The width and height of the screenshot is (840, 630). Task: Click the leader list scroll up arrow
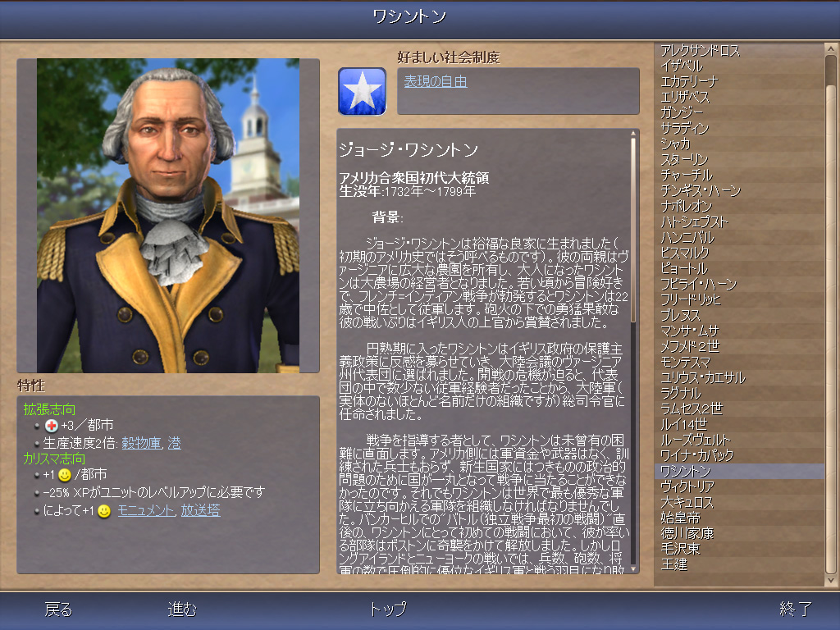[x=830, y=49]
